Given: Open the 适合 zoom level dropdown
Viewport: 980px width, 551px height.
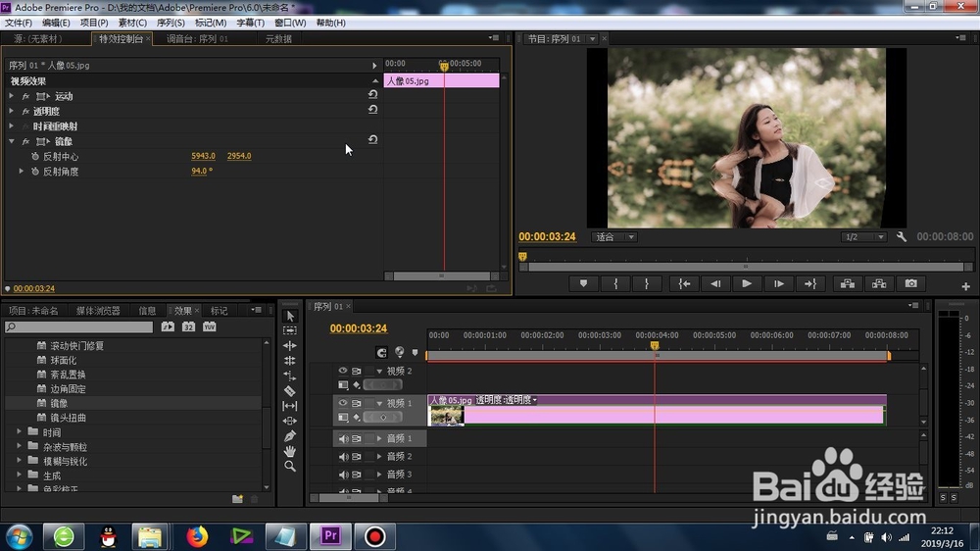Looking at the screenshot, I should click(613, 237).
